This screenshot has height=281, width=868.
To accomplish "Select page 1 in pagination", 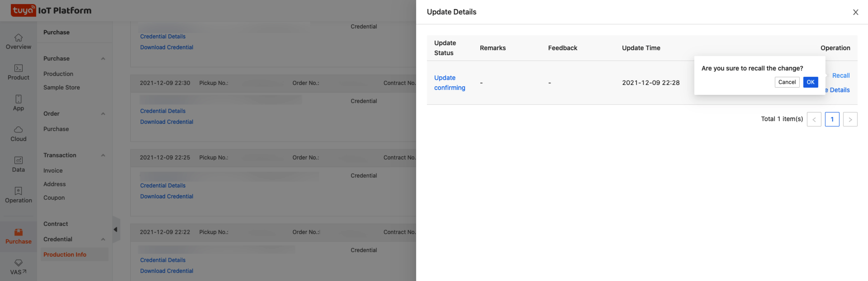I will (x=832, y=119).
